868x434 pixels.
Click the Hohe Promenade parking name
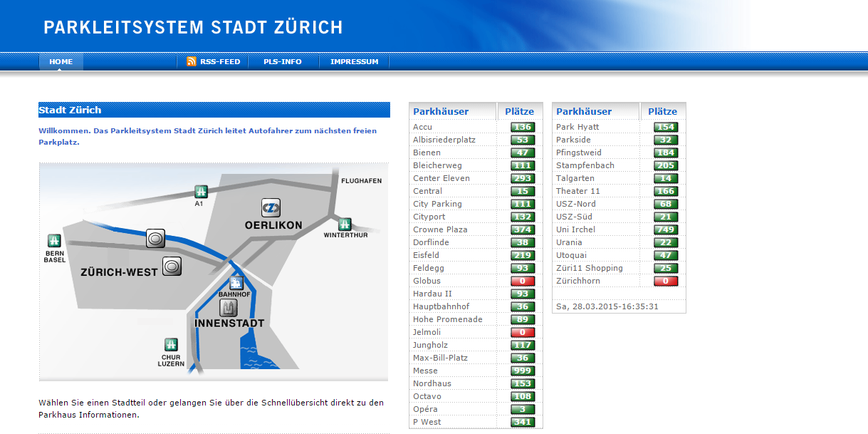coord(447,319)
